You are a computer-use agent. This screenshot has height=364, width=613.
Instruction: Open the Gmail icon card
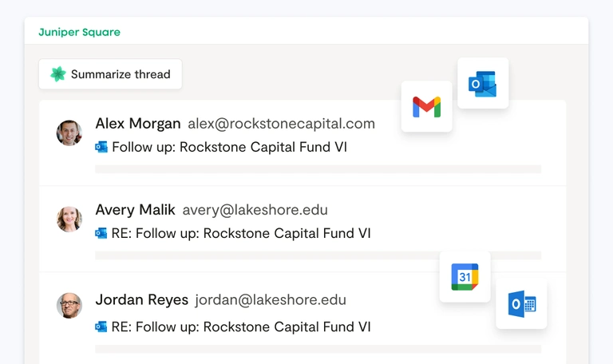click(426, 106)
